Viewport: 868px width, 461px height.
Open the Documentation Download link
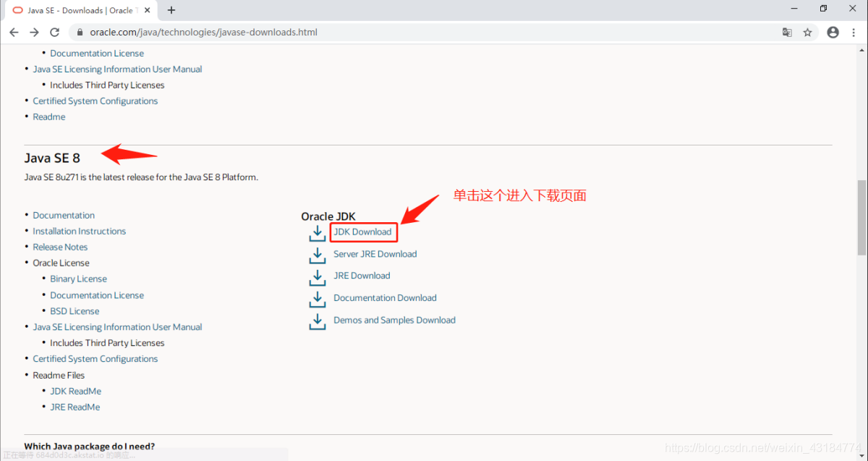tap(385, 298)
